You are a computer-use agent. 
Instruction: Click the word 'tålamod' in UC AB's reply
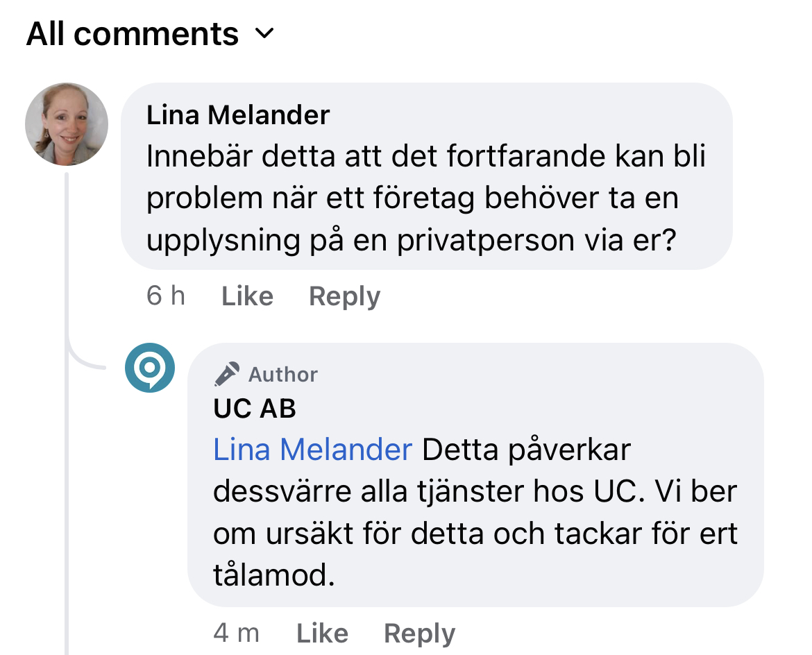pyautogui.click(x=271, y=576)
